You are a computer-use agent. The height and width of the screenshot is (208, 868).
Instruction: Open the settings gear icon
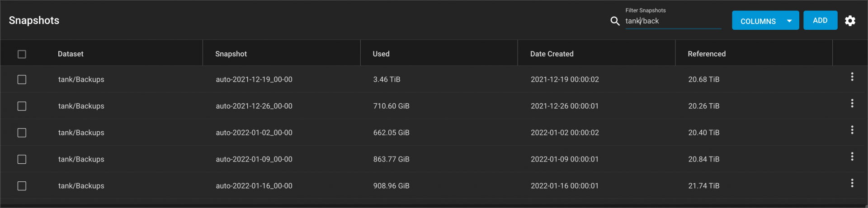(x=850, y=21)
